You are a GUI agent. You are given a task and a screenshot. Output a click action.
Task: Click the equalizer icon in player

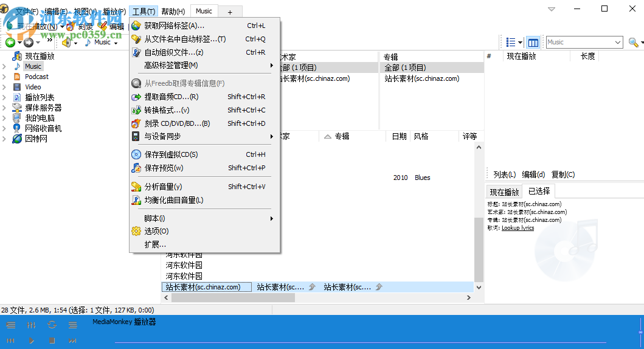31,325
